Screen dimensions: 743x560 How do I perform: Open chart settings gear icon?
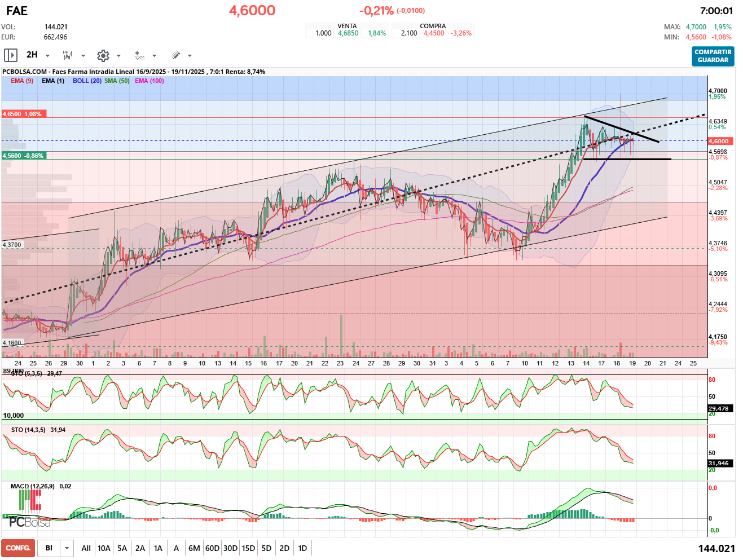point(103,55)
